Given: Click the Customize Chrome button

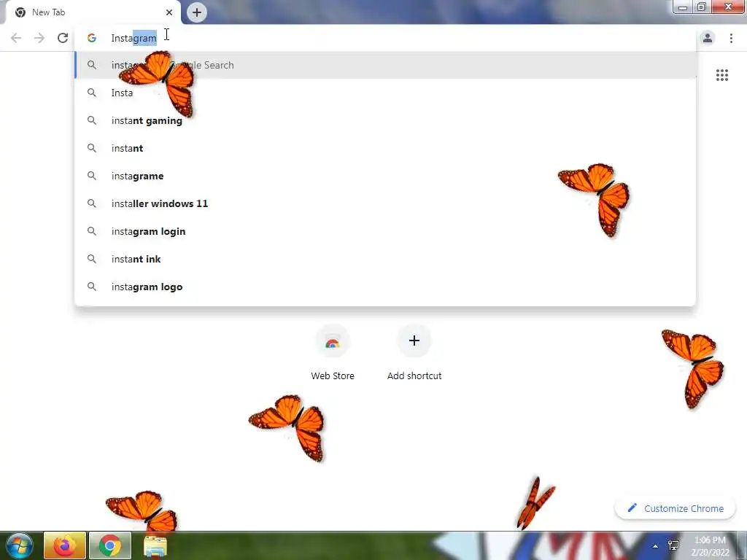Looking at the screenshot, I should pos(675,508).
